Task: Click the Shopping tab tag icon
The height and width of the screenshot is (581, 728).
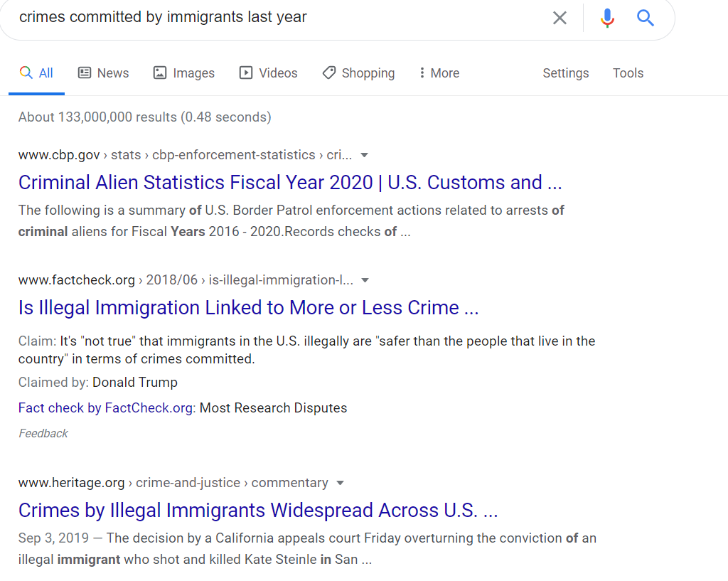Action: pyautogui.click(x=328, y=73)
